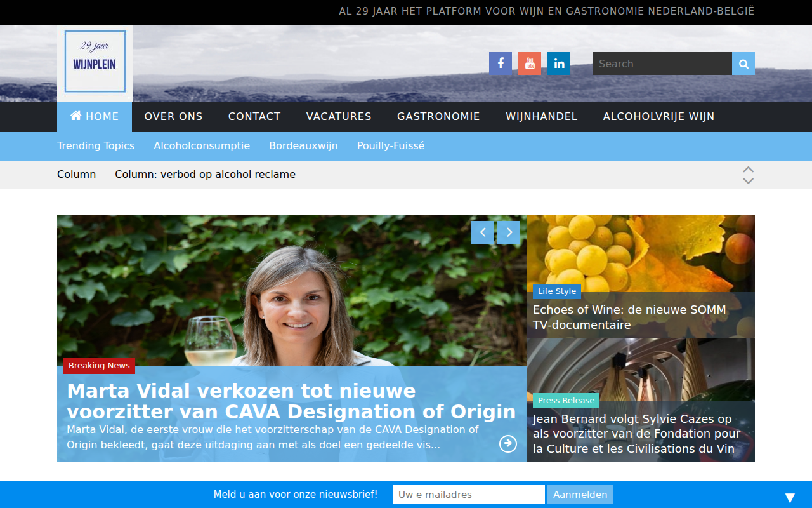The height and width of the screenshot is (508, 812).
Task: Open the YouTube social icon
Action: (530, 63)
